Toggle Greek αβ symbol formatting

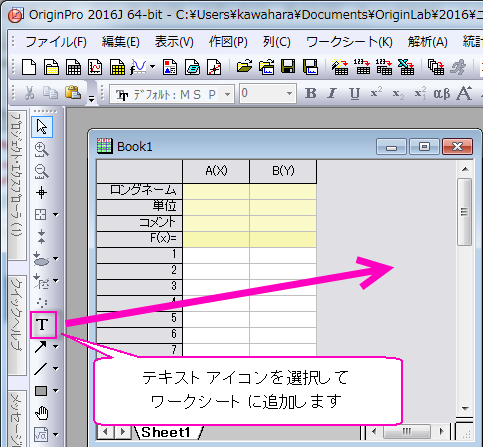pyautogui.click(x=442, y=94)
